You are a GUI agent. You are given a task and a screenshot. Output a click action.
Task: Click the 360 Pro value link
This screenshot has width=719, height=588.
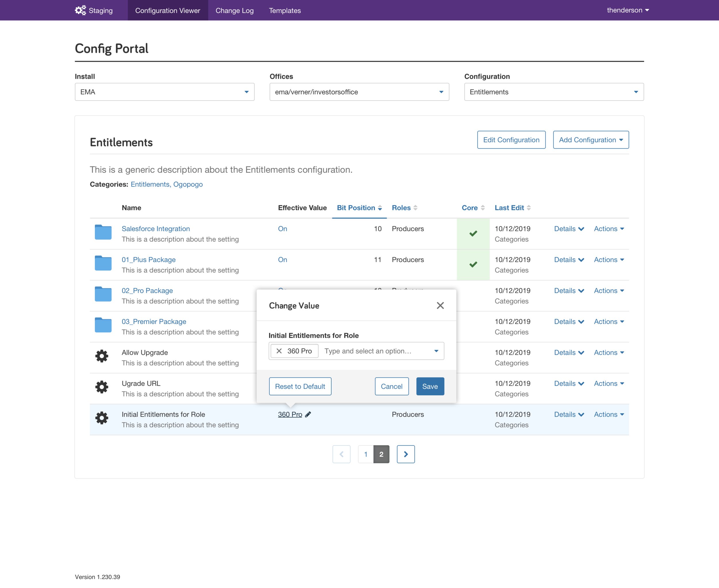[290, 415]
